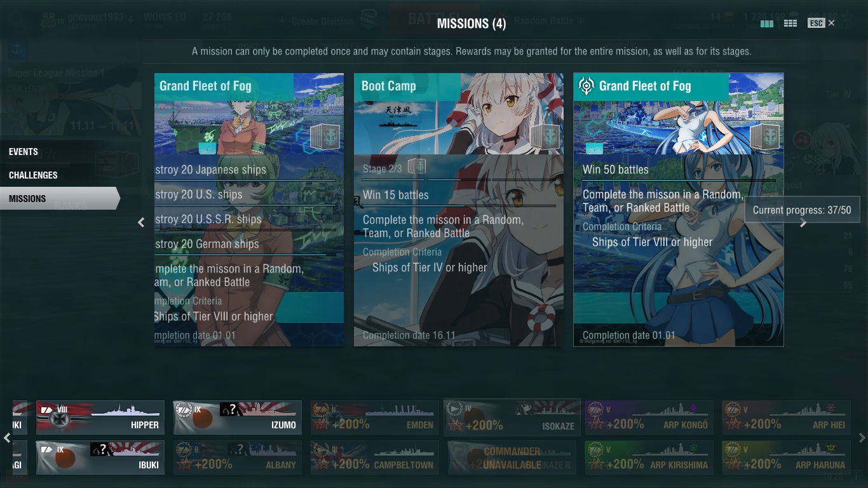Show next missions with right arrow
Viewport: 868px width, 488px height.
(803, 222)
